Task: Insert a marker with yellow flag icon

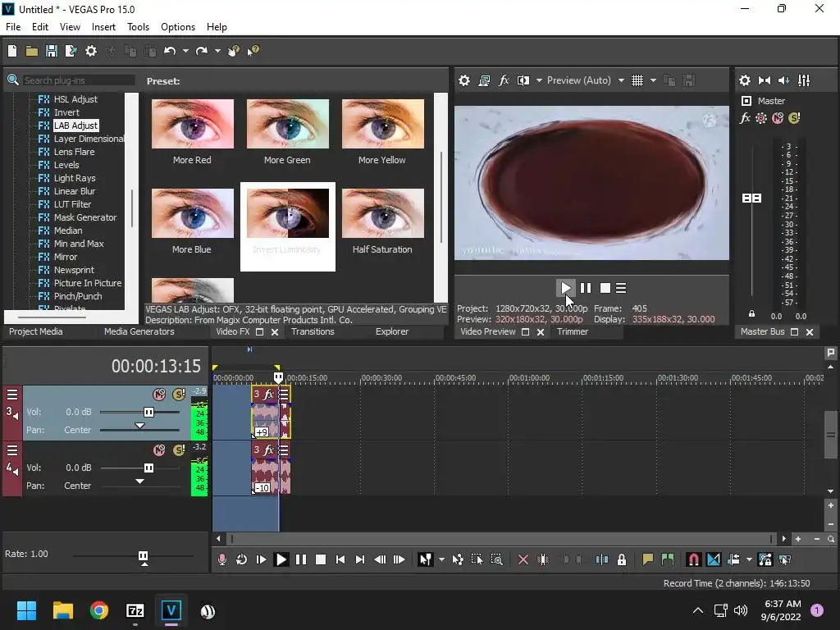Action: pos(648,559)
